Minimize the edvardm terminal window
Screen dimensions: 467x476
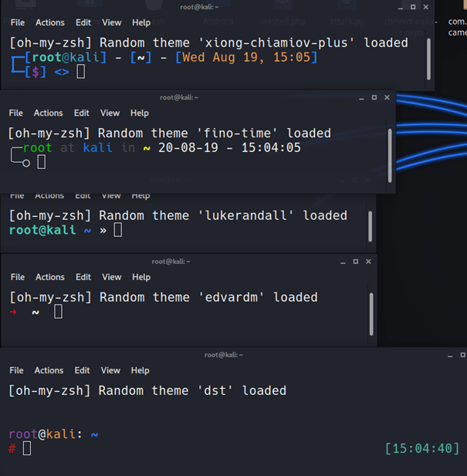(343, 262)
